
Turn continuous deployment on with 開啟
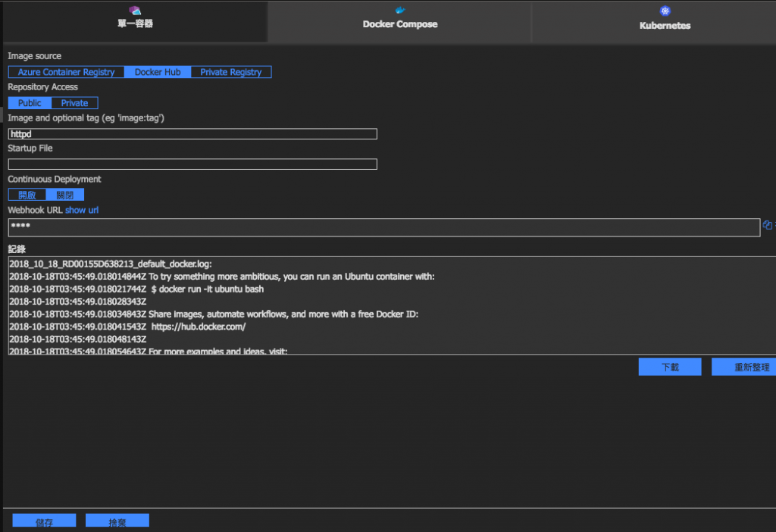(27, 195)
